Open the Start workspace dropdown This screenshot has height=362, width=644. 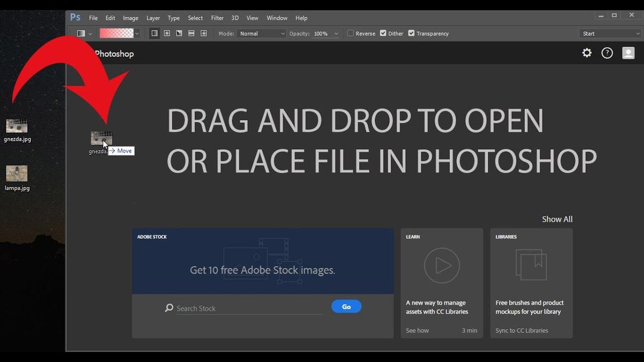click(x=610, y=34)
